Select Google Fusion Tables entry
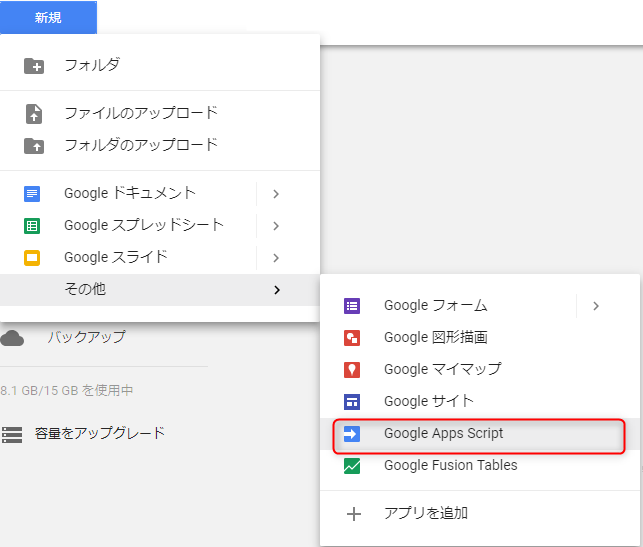Viewport: 643px width, 547px height. (x=451, y=465)
